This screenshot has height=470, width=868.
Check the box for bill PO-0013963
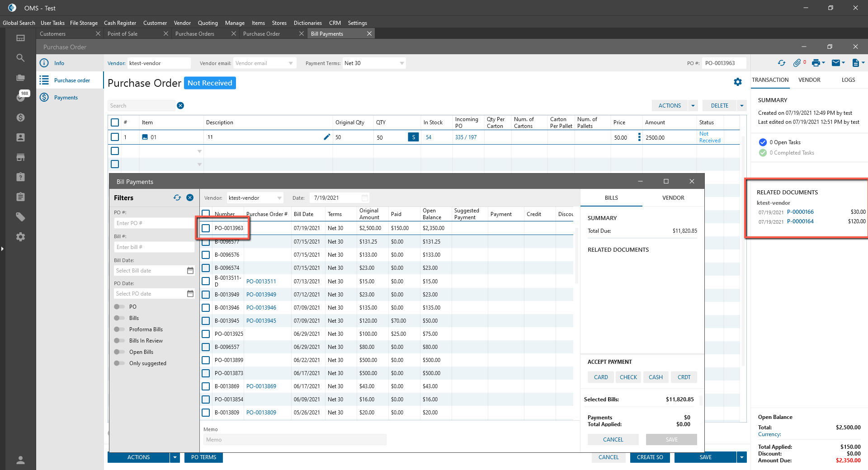click(206, 228)
